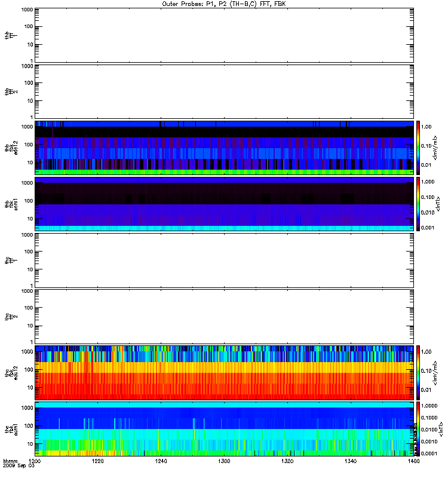Click the empty thb fff 1 plot panel
This screenshot has height=478, width=448.
click(x=224, y=35)
